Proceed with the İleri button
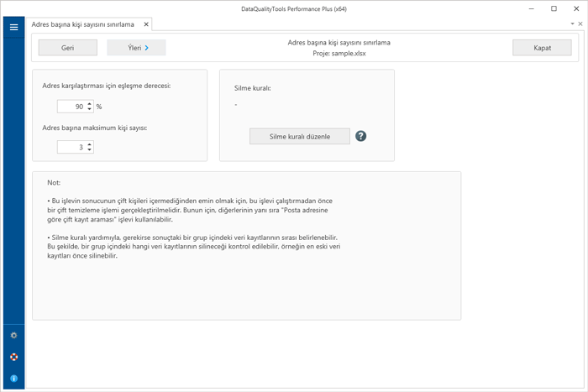 (x=136, y=48)
